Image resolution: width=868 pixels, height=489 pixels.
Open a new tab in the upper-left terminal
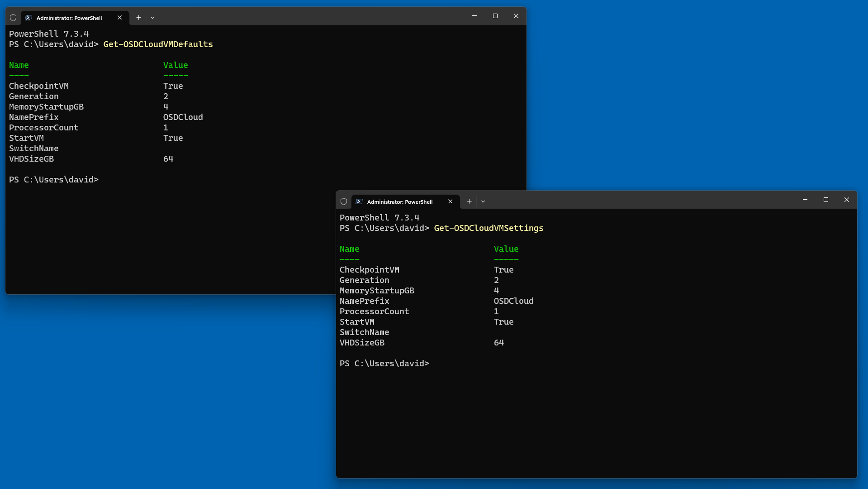point(138,18)
